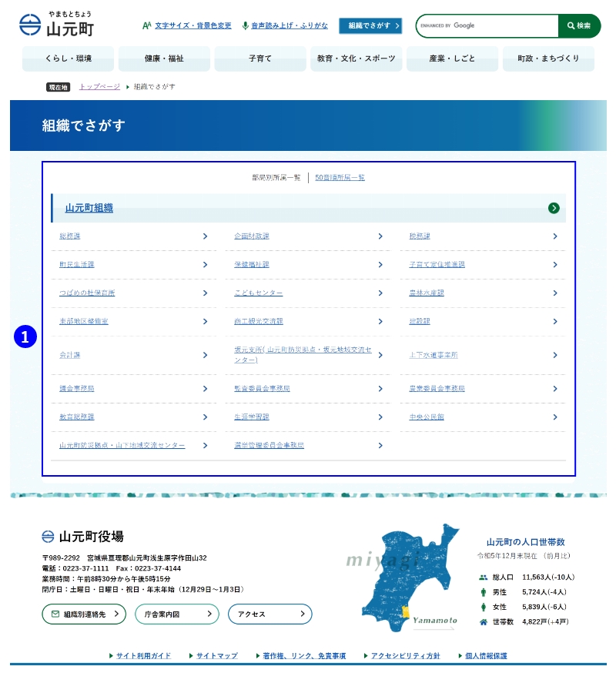The width and height of the screenshot is (616, 673).
Task: Click chevron next to こどもセンター
Action: [380, 293]
